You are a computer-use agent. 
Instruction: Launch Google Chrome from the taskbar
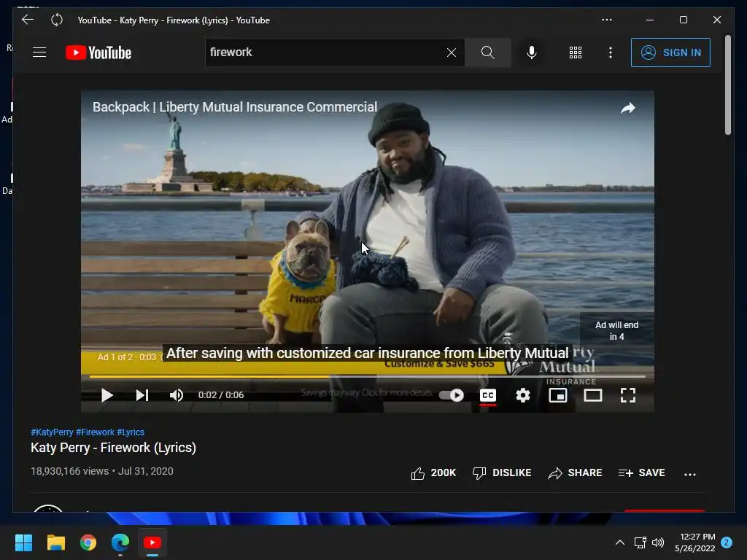88,542
